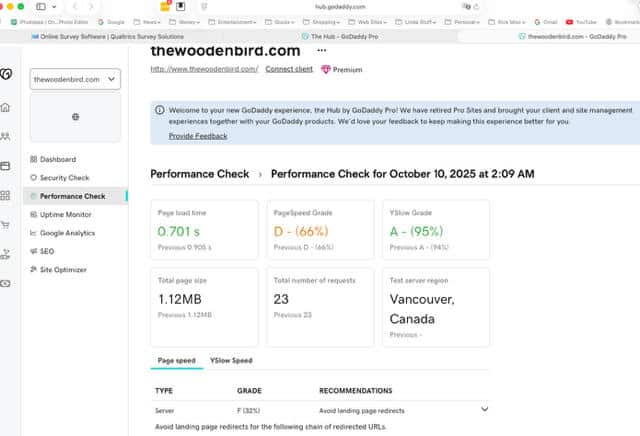640x436 pixels.
Task: Click the Provide Feedback link
Action: [198, 136]
